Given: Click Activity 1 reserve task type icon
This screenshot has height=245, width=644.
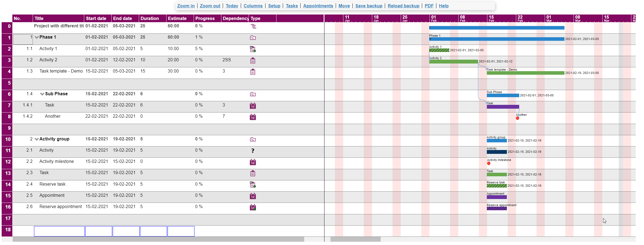Looking at the screenshot, I should pos(253,49).
